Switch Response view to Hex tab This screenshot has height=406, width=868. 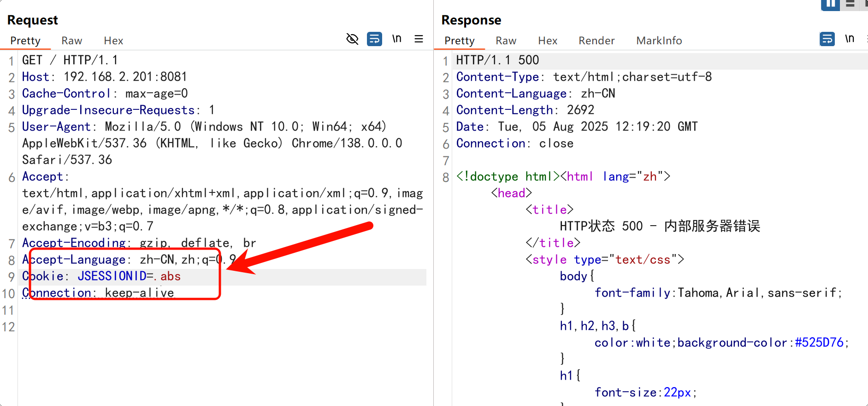(x=548, y=41)
